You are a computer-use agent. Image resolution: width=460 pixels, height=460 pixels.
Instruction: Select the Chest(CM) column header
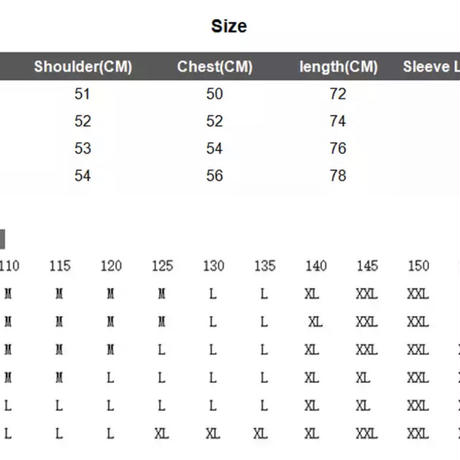(x=215, y=67)
